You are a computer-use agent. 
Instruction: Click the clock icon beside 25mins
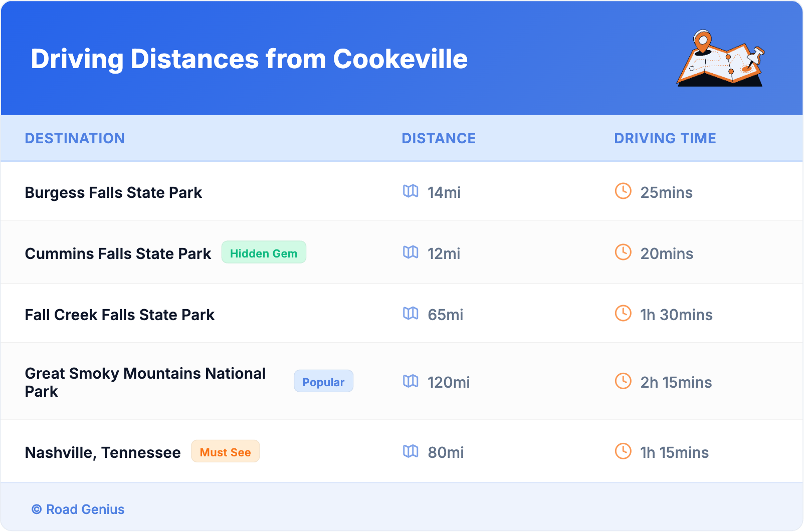[623, 191]
